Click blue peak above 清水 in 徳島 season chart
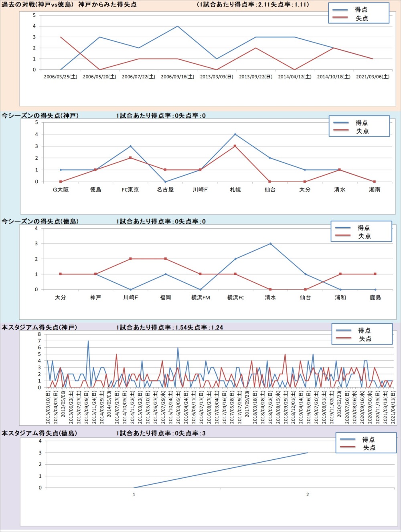The image size is (401, 532). point(270,244)
